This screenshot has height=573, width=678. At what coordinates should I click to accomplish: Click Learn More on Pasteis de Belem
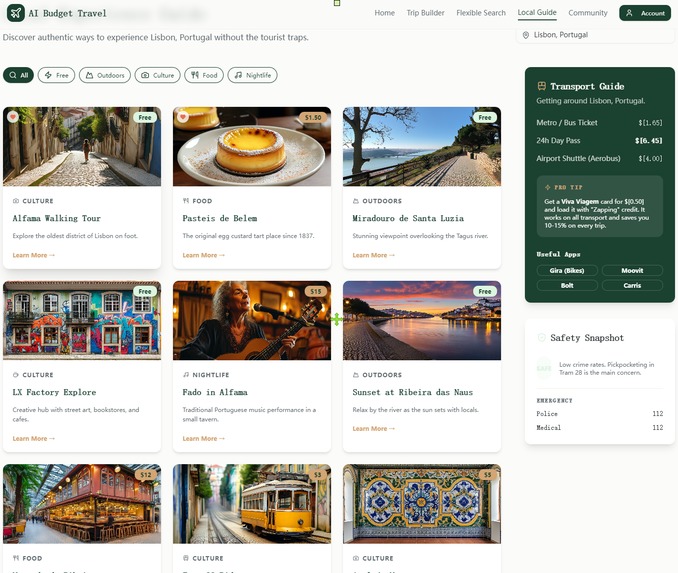(x=204, y=255)
